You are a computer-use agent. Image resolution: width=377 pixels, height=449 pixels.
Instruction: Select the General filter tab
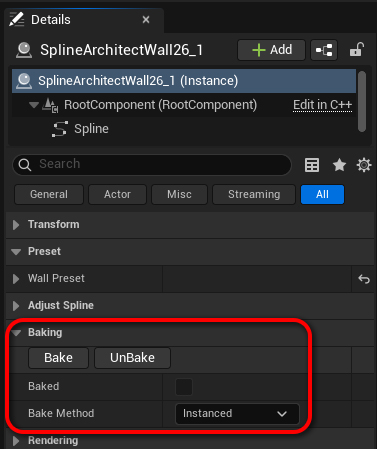[49, 194]
